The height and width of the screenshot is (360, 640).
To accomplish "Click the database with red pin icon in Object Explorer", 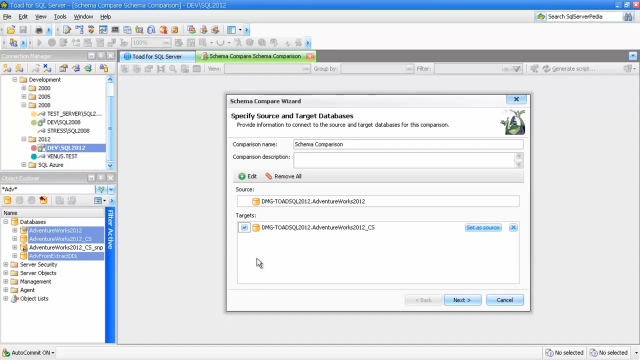I will click(43, 200).
